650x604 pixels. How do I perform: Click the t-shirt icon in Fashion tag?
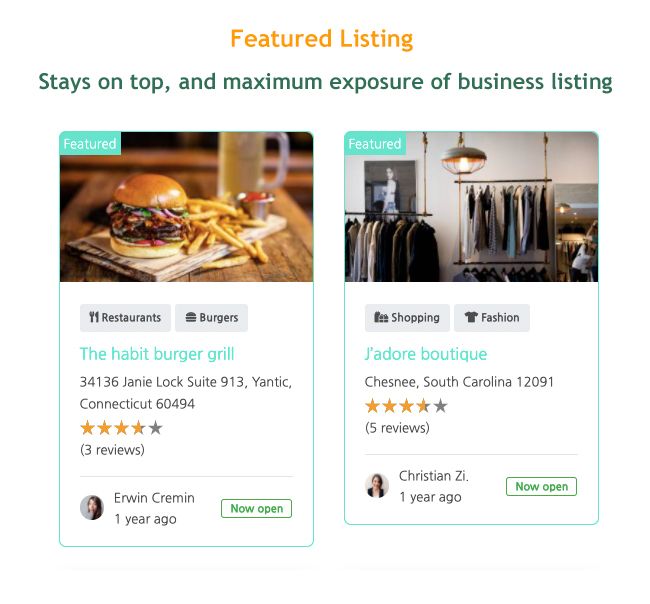tap(470, 318)
